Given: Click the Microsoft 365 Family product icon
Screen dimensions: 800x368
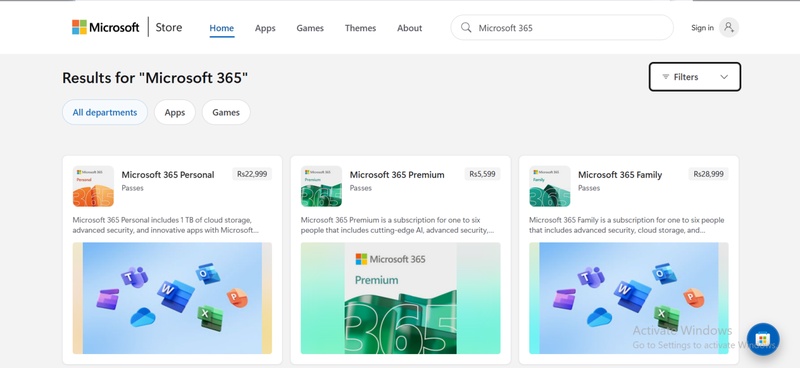Looking at the screenshot, I should (x=549, y=186).
